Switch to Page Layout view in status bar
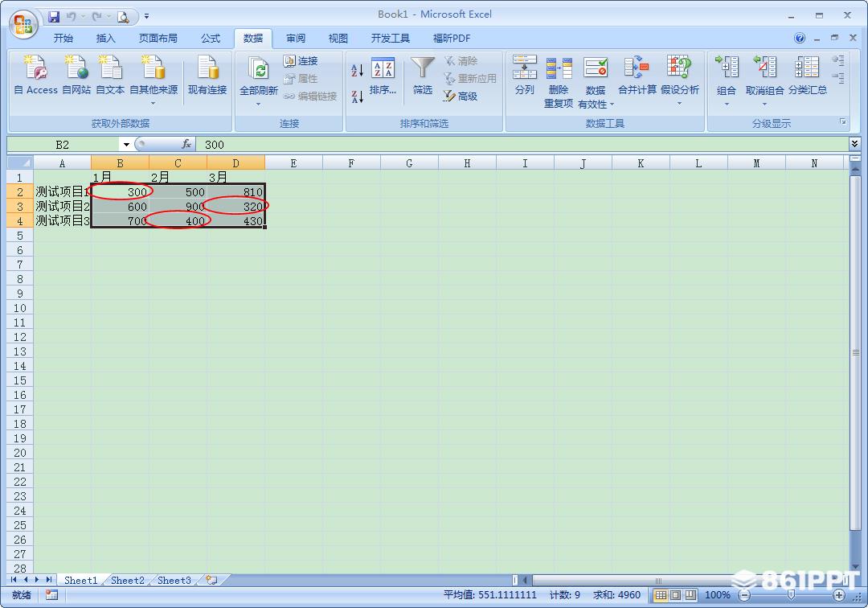The height and width of the screenshot is (608, 868). click(676, 595)
